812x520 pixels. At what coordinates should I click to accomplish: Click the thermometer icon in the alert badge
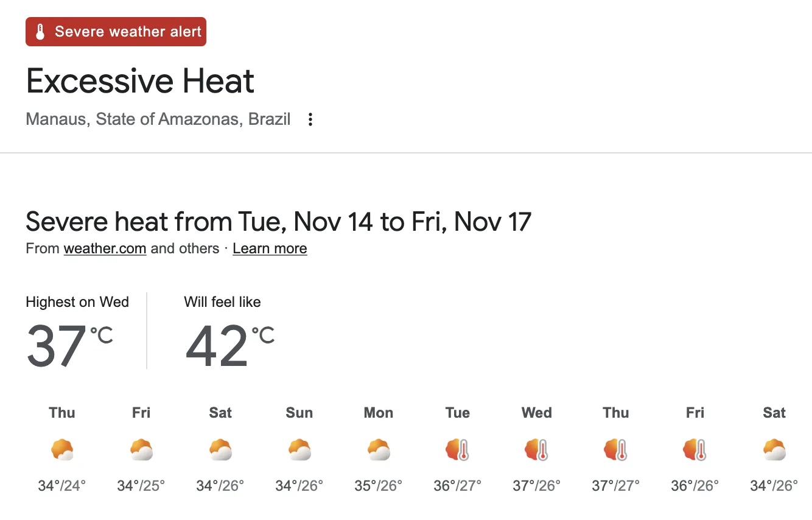40,32
